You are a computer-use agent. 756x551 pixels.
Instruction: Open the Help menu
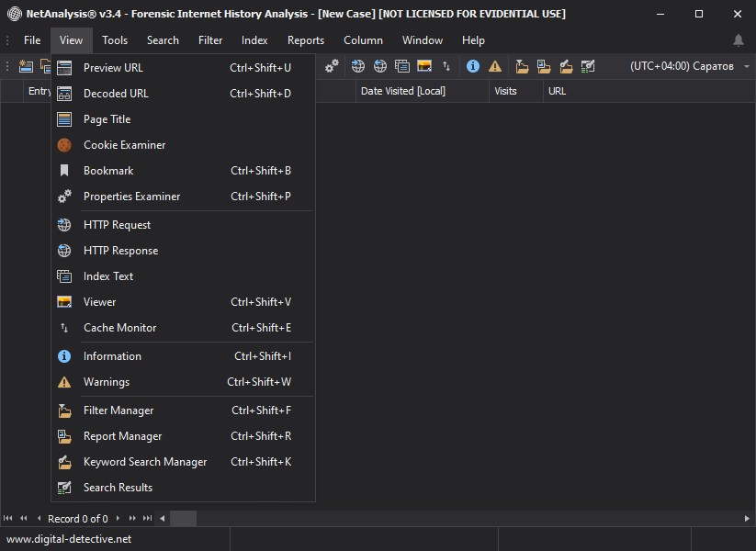pyautogui.click(x=473, y=40)
